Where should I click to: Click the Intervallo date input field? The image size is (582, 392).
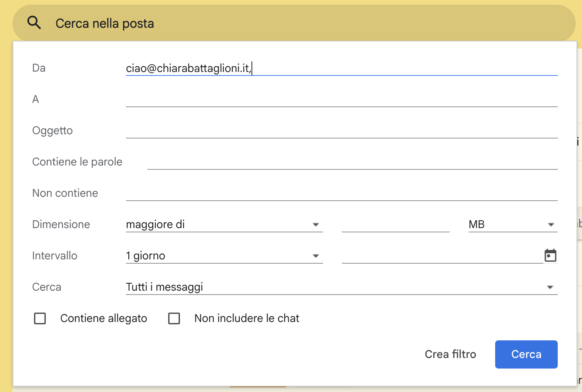pos(442,256)
